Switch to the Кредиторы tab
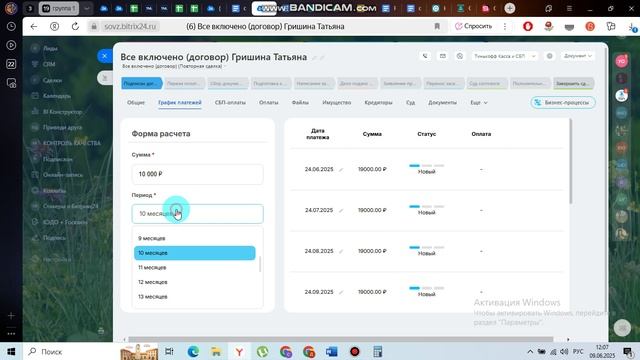 [x=378, y=102]
